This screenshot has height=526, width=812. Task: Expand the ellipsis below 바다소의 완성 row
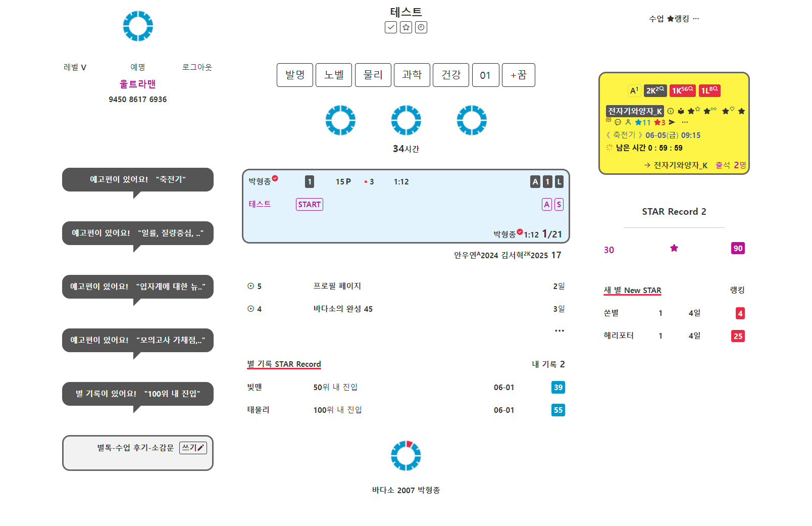pos(559,330)
